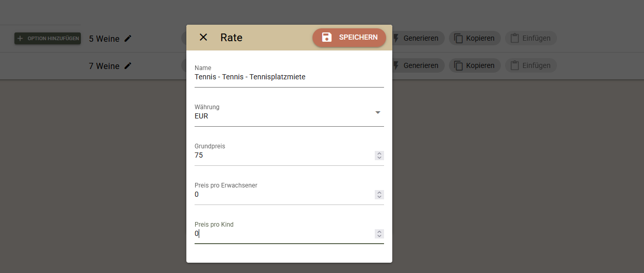Open the Währung dropdown
Image resolution: width=644 pixels, height=273 pixels.
[x=289, y=116]
